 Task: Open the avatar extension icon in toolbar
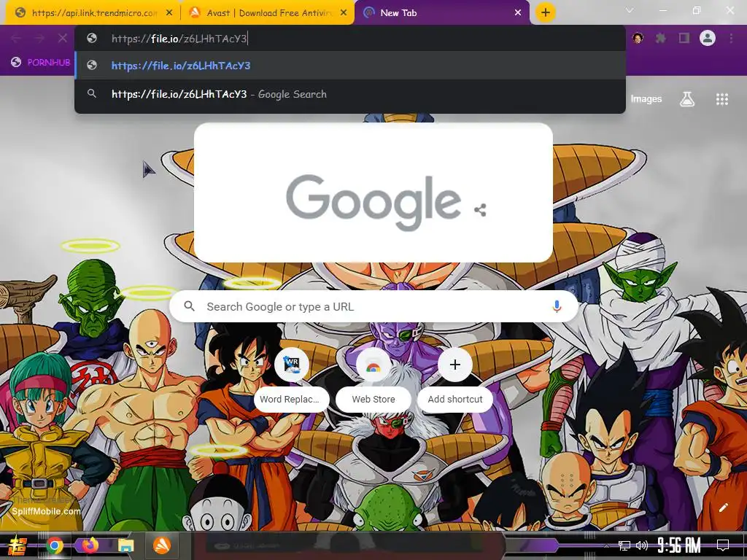tap(638, 38)
